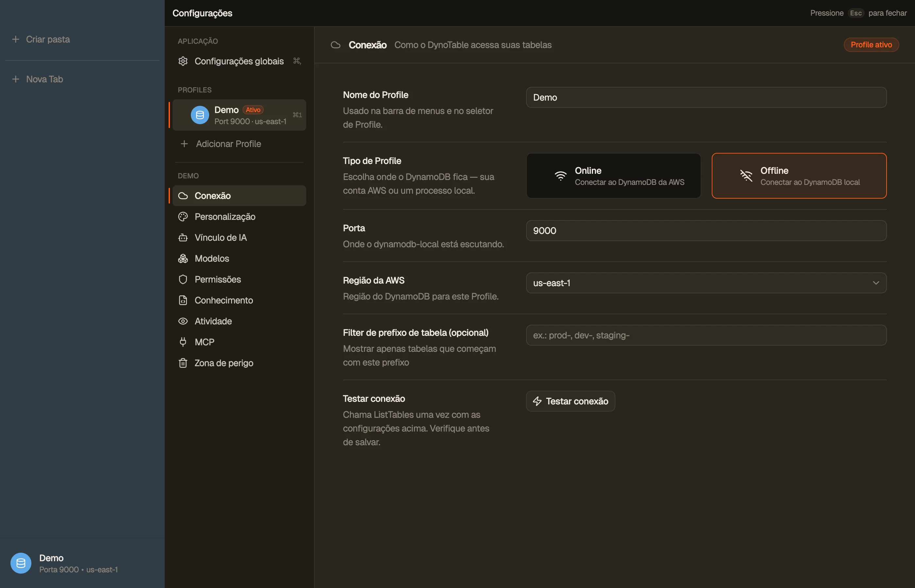The image size is (915, 588).
Task: Click the Ativo badge on Demo profile
Action: pyautogui.click(x=253, y=110)
